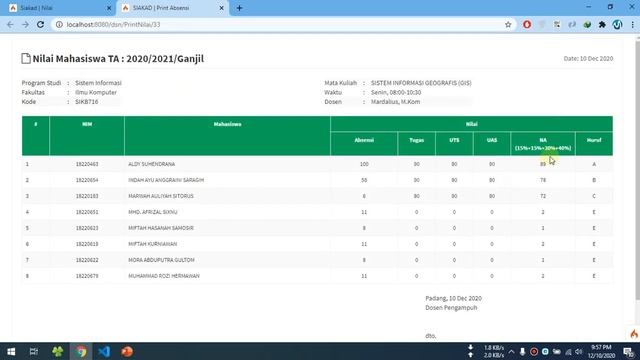640x360 pixels.
Task: Click grade letter 'A' in first row
Action: (x=594, y=164)
